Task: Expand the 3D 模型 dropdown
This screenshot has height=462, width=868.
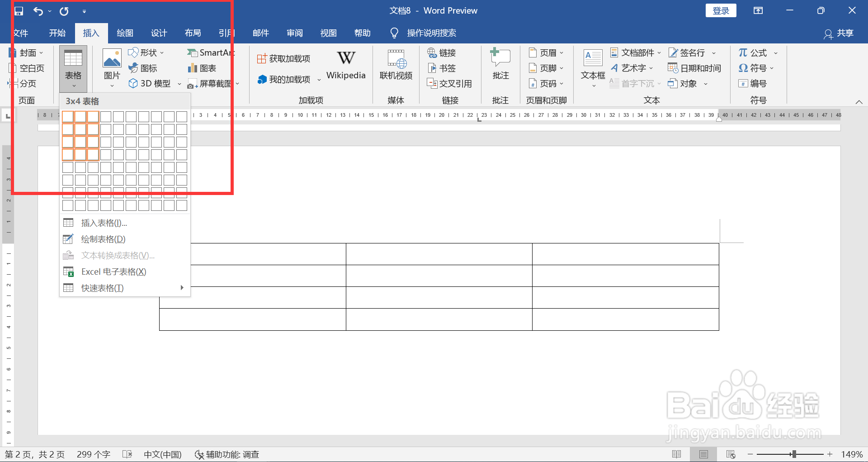Action: click(x=179, y=83)
